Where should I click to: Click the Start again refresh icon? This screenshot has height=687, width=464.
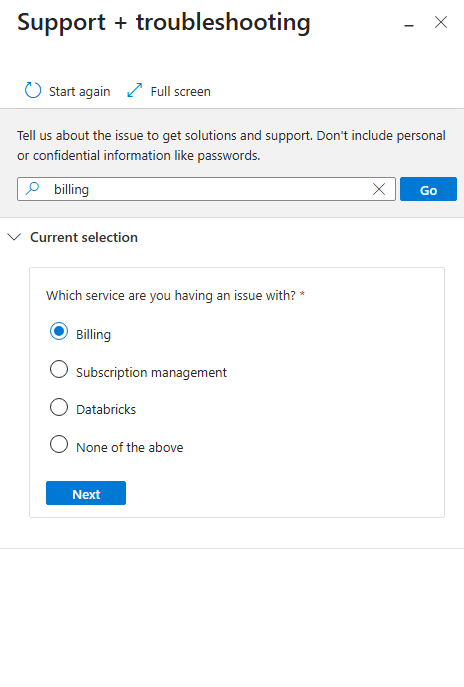pos(33,90)
